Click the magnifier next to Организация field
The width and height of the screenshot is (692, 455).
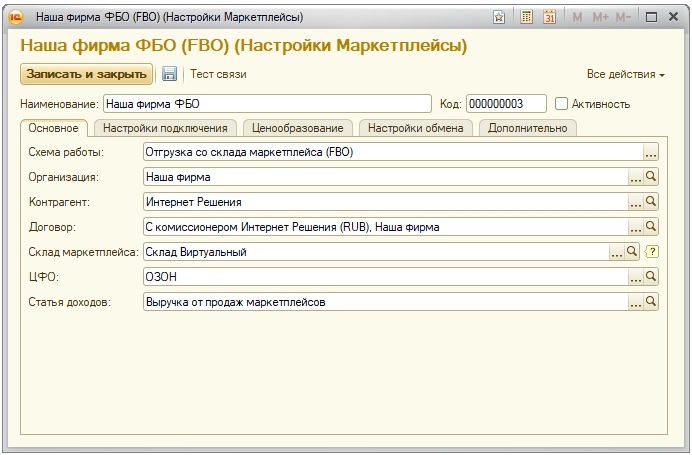(651, 177)
